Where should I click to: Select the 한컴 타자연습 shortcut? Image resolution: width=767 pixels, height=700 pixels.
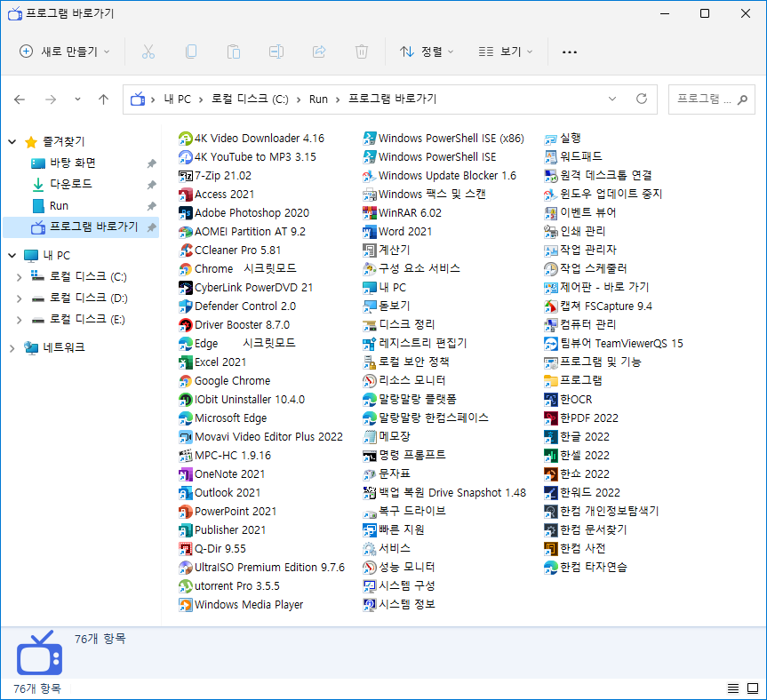pos(586,568)
